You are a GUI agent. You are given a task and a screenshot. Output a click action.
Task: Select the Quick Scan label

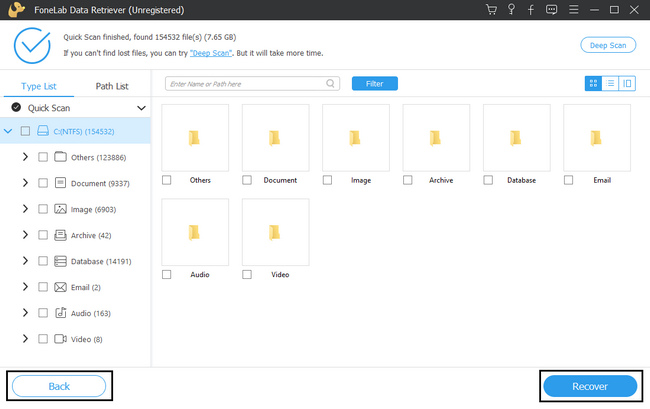[x=49, y=108]
